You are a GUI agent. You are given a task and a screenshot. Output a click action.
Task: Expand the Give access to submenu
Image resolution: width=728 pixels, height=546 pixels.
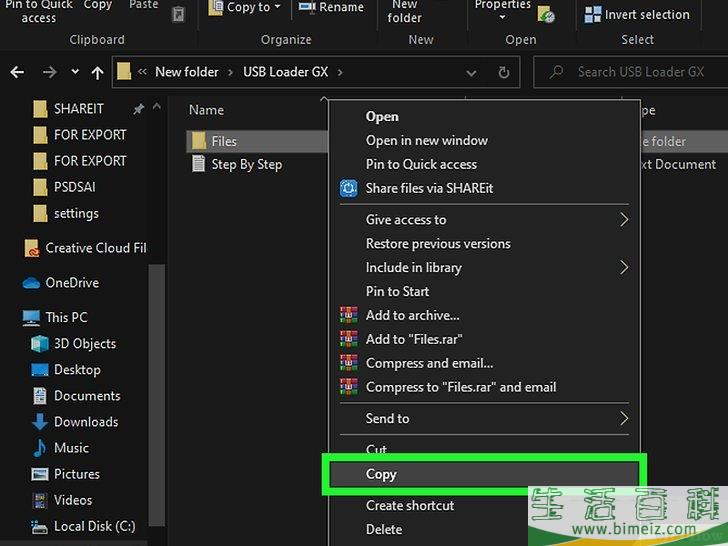[484, 220]
